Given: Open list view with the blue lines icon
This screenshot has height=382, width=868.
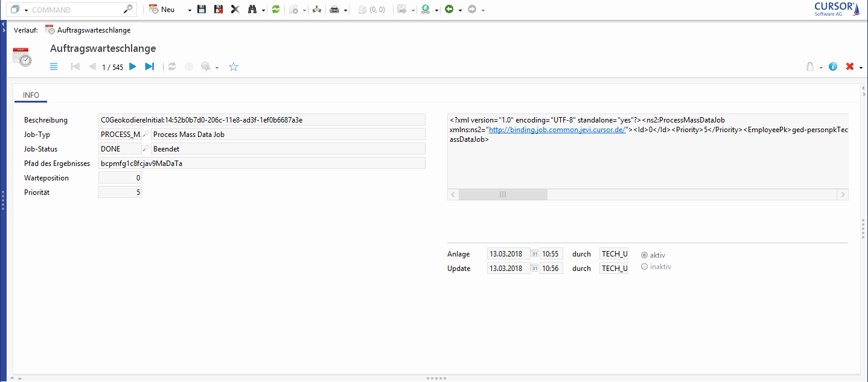Looking at the screenshot, I should coord(54,67).
